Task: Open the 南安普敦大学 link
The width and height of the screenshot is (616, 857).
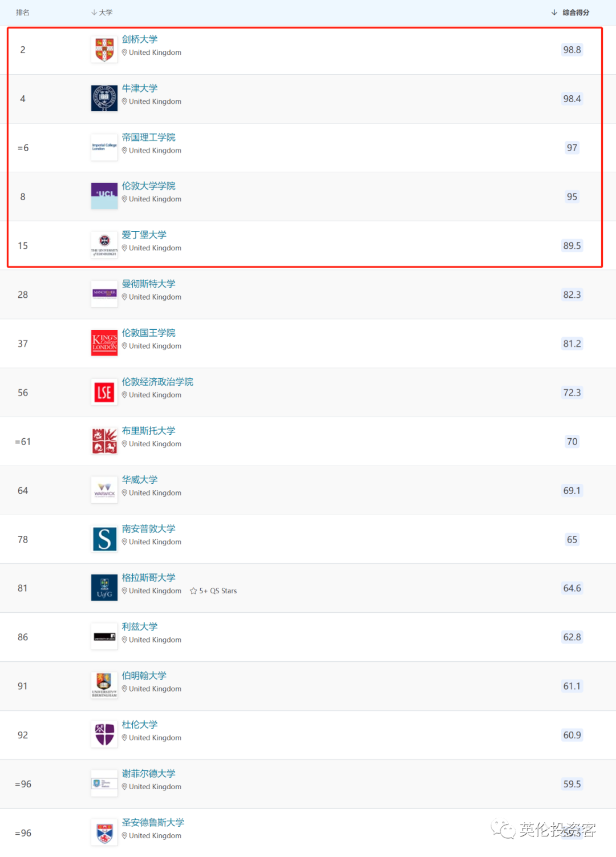Action: [149, 529]
